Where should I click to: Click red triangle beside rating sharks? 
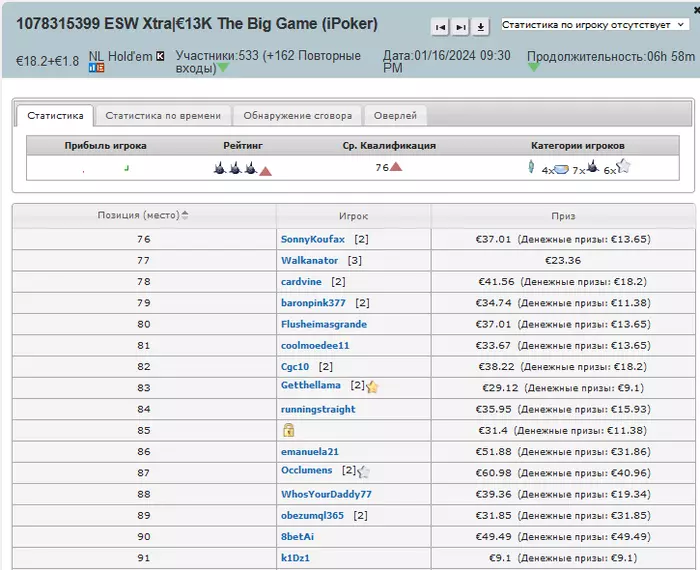(x=266, y=171)
